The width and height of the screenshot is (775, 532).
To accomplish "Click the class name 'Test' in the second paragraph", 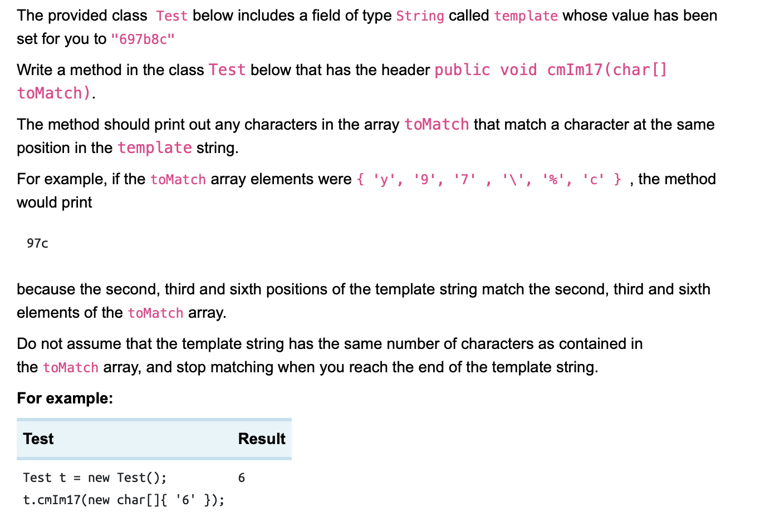I will 227,70.
